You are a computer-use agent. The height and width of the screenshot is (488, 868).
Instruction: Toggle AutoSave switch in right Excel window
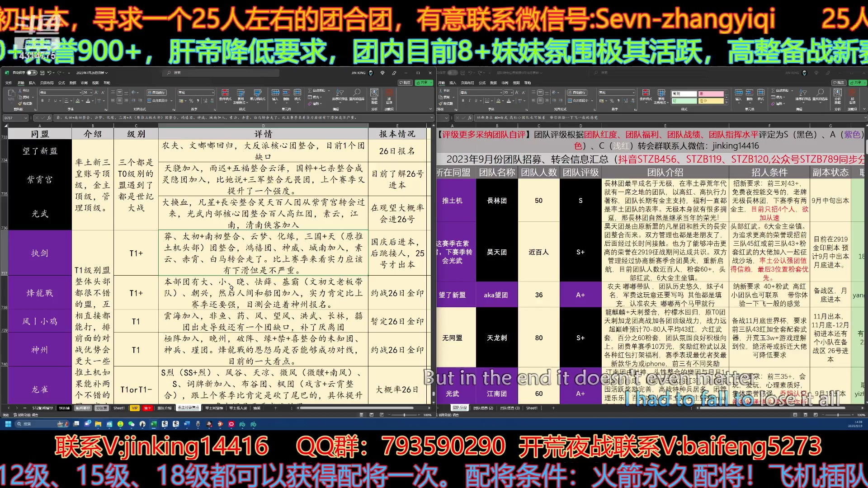[x=452, y=73]
